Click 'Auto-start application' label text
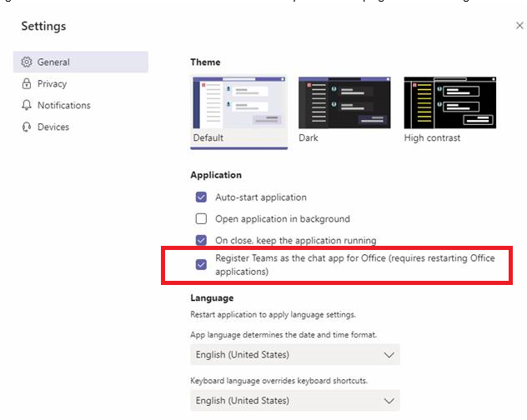 point(261,197)
